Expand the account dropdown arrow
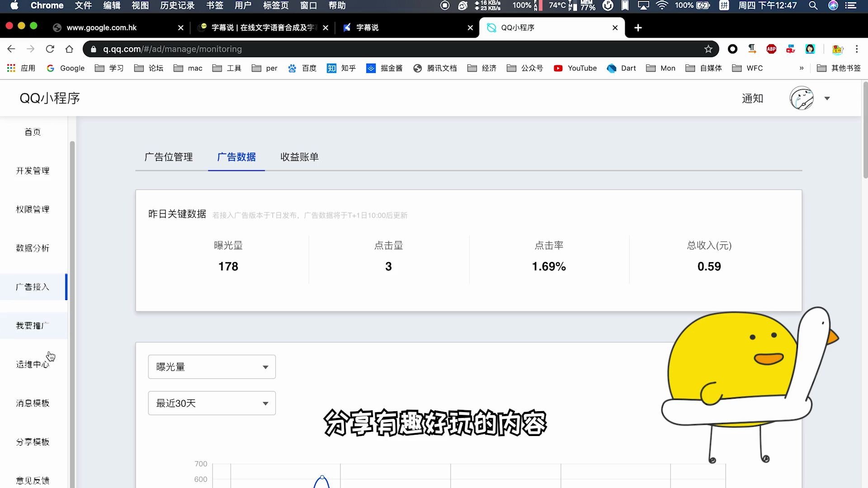The height and width of the screenshot is (488, 868). (x=827, y=99)
